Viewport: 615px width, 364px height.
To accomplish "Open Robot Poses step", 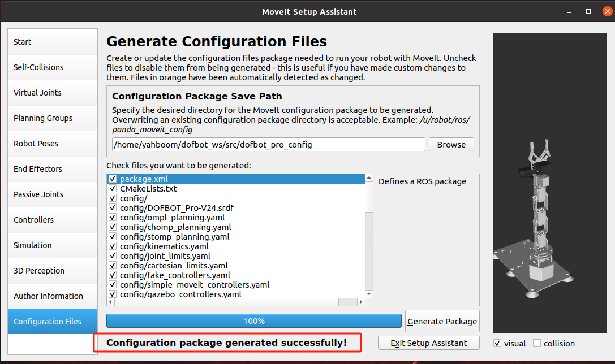I will pos(53,144).
